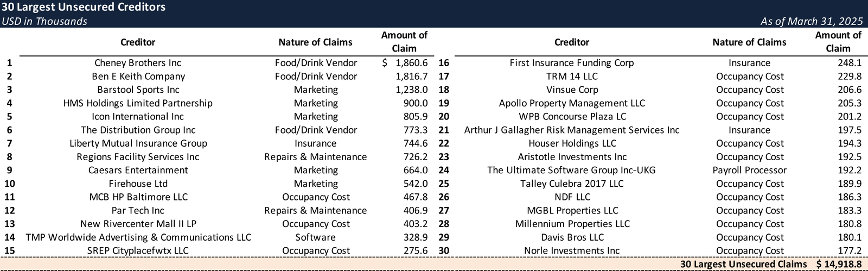The image size is (868, 271).
Task: Click the 1,860.6 claim amount
Action: point(411,63)
